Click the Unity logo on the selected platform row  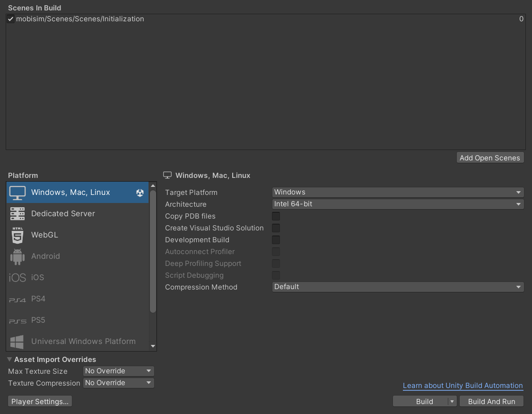(x=140, y=193)
